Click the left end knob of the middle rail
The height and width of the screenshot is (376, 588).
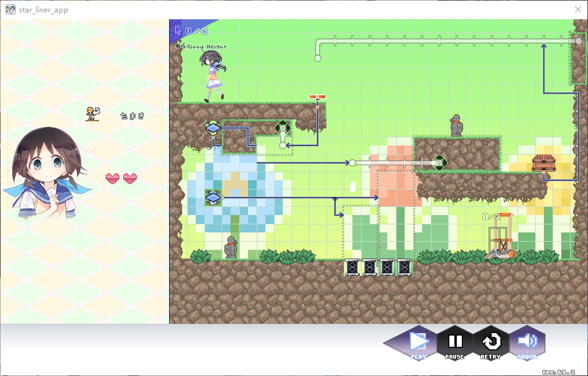(x=352, y=163)
